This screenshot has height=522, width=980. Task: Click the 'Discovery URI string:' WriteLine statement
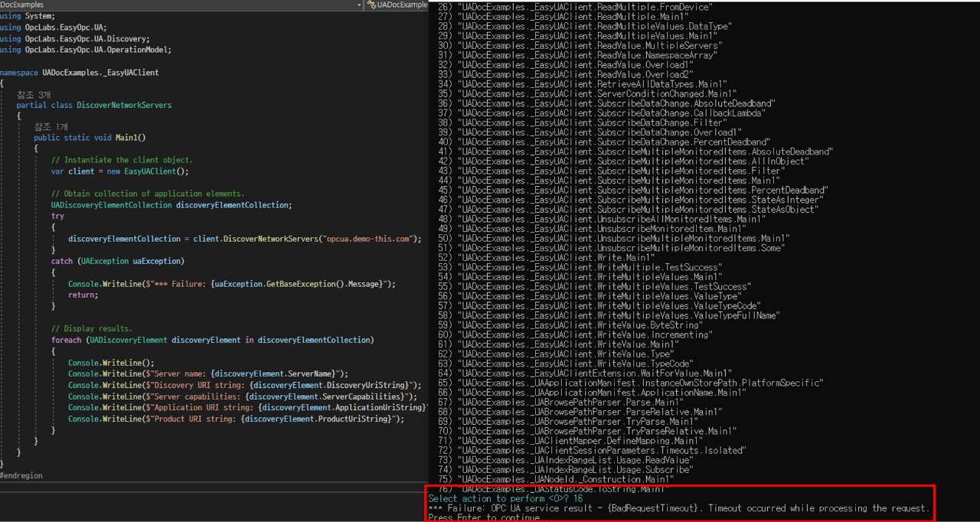pos(244,385)
